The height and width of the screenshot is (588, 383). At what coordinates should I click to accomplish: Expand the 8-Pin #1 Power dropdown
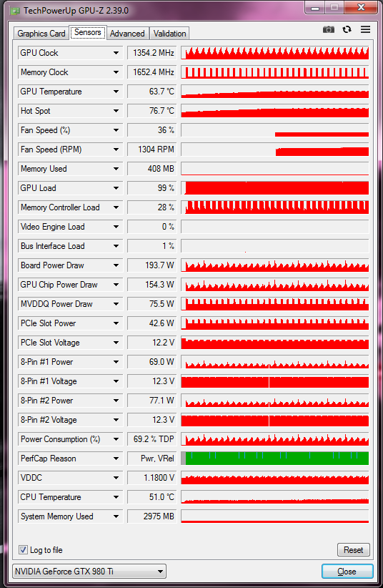(116, 362)
